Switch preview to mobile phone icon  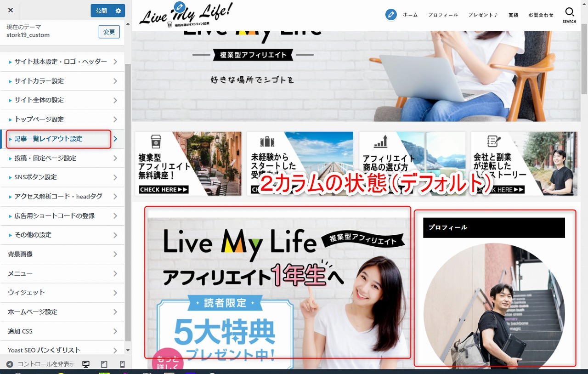[x=122, y=364]
